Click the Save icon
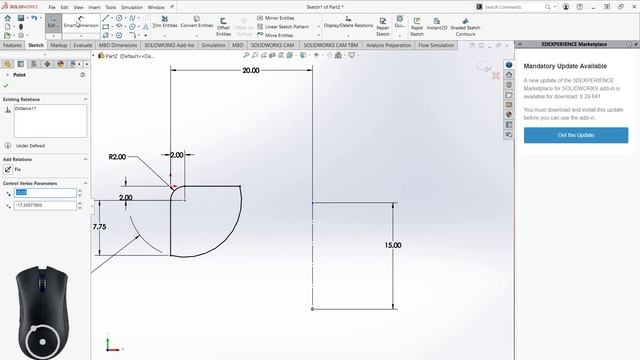 click(x=20, y=18)
